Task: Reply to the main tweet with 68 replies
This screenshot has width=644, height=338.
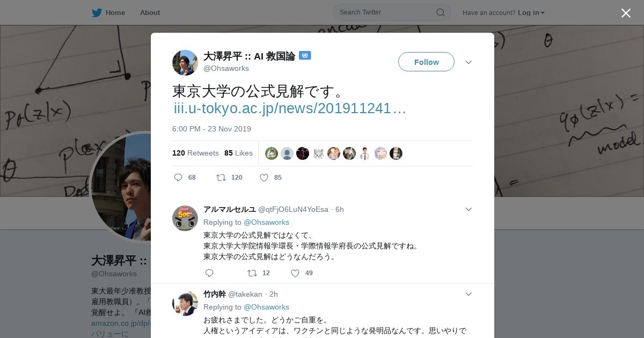Action: pyautogui.click(x=178, y=178)
